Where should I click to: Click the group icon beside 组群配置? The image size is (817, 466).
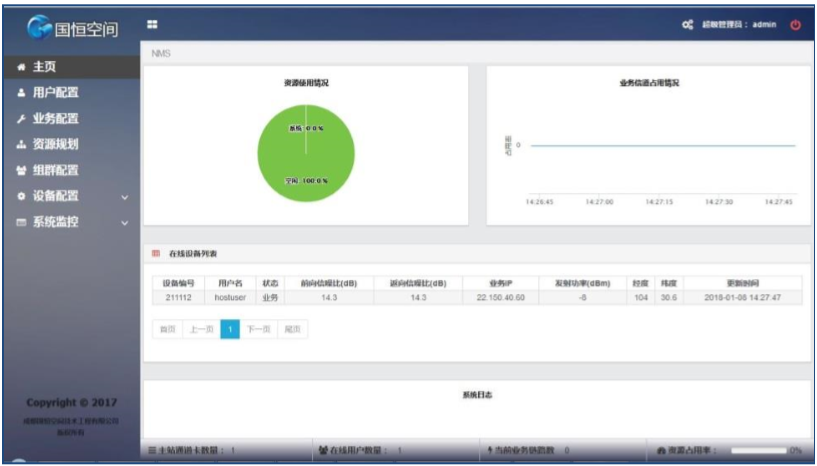(21, 170)
